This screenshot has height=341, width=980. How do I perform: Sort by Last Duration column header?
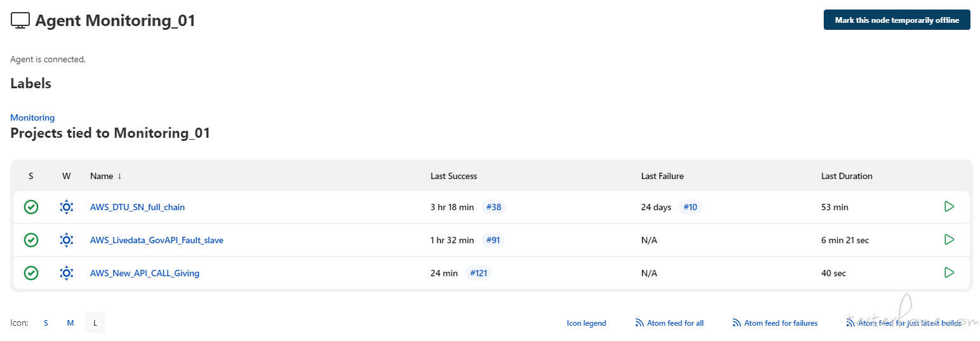tap(846, 176)
